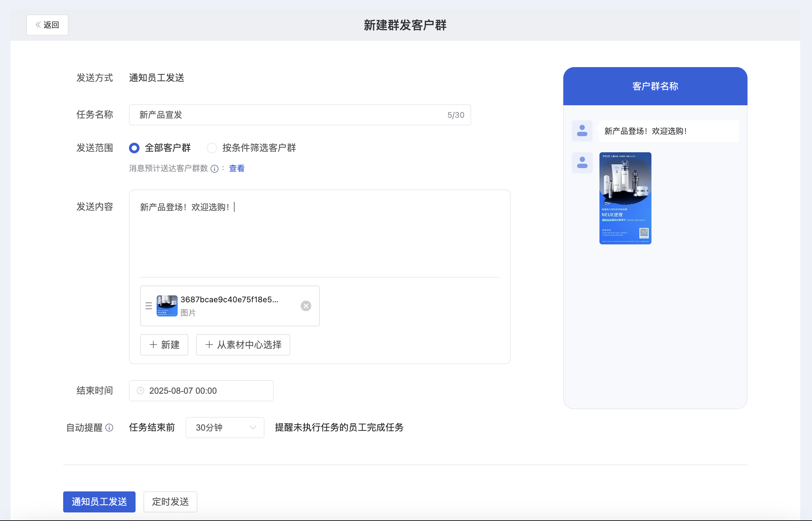Click the 5/30 character counter
The height and width of the screenshot is (521, 812).
(x=456, y=115)
